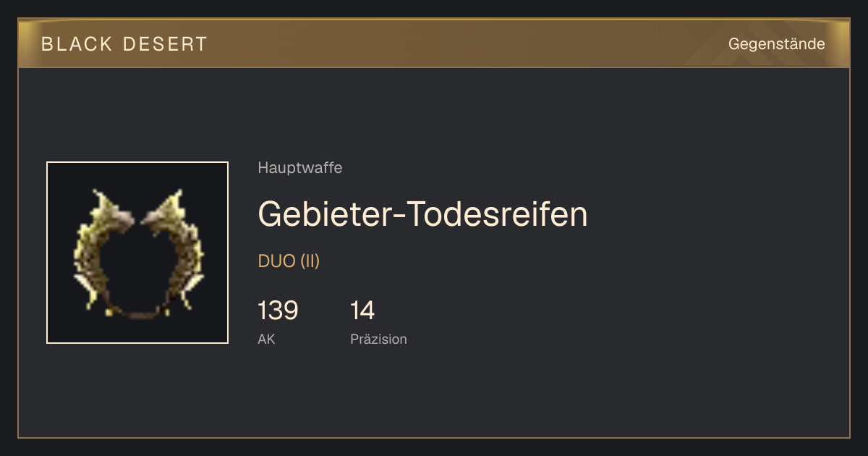
Task: Select the DUO (II) enhancement level
Action: click(289, 261)
